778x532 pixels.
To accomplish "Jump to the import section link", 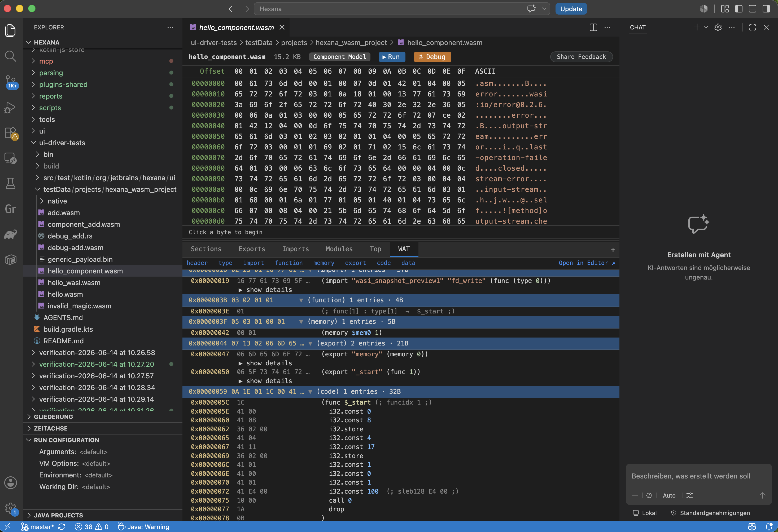I will 253,263.
